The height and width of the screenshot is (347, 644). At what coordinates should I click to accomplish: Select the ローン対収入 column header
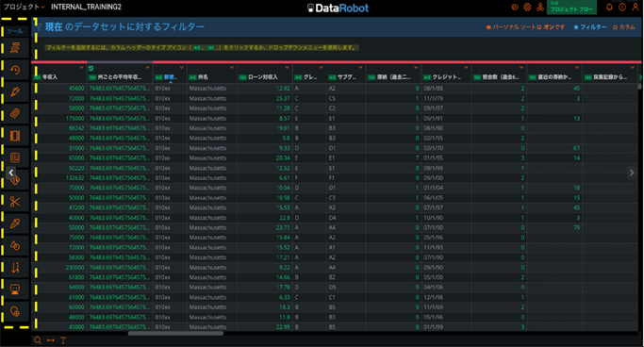coord(263,77)
